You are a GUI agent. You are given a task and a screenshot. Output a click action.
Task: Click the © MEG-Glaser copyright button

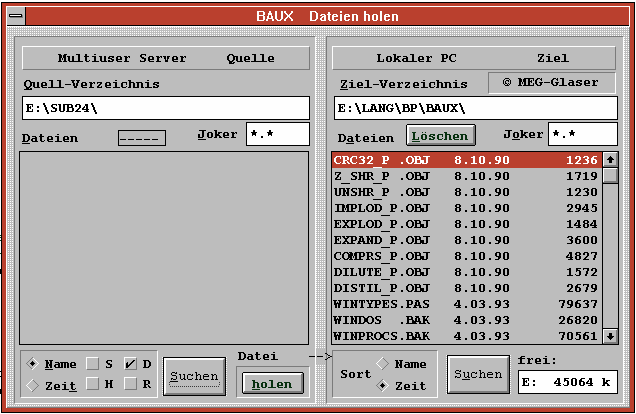[552, 82]
